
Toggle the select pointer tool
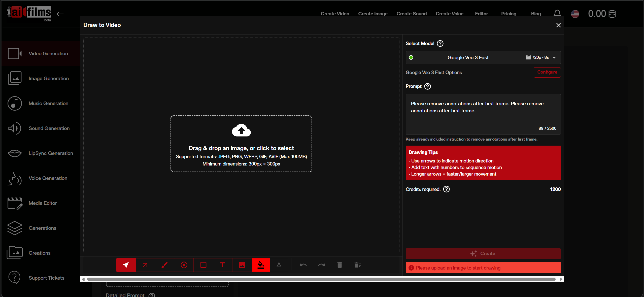point(126,265)
